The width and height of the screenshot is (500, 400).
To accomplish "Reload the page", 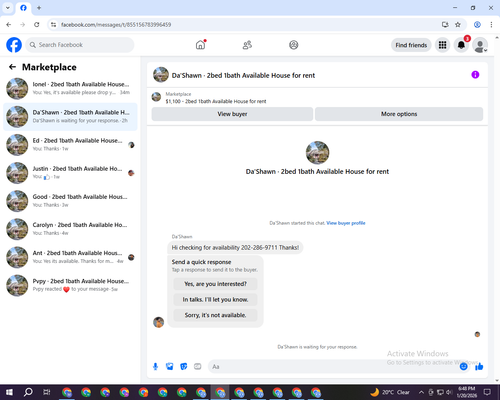I will coord(37,25).
